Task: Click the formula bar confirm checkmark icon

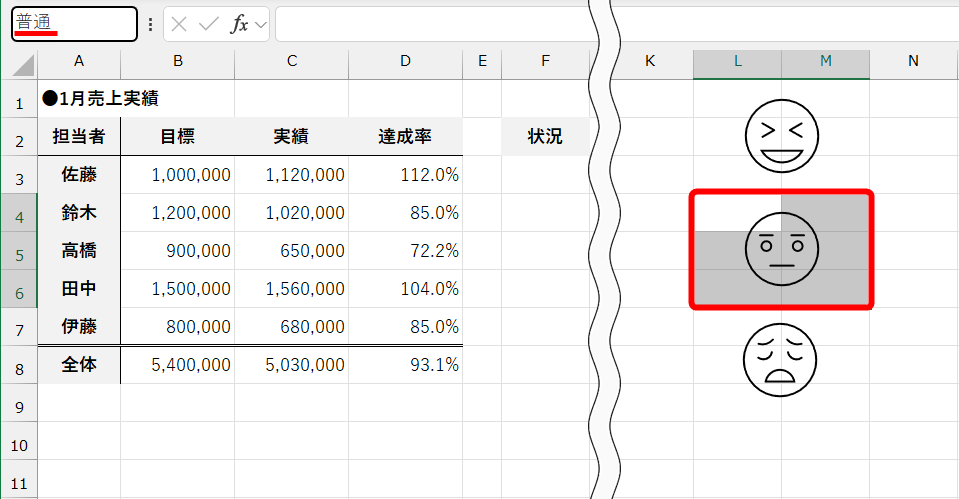Action: [209, 24]
